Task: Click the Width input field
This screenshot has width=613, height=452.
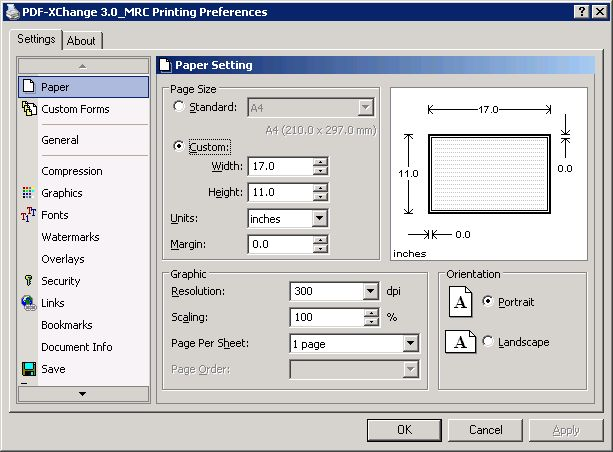Action: pos(281,166)
